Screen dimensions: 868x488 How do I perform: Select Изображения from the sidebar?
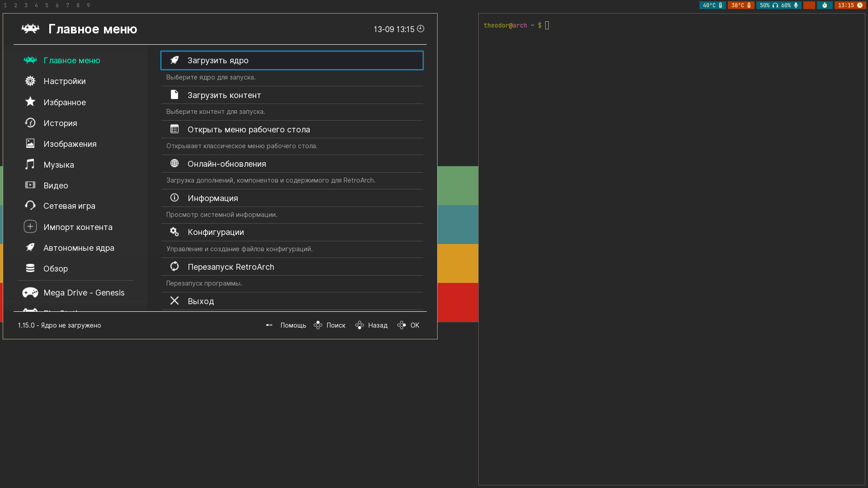[x=70, y=144]
